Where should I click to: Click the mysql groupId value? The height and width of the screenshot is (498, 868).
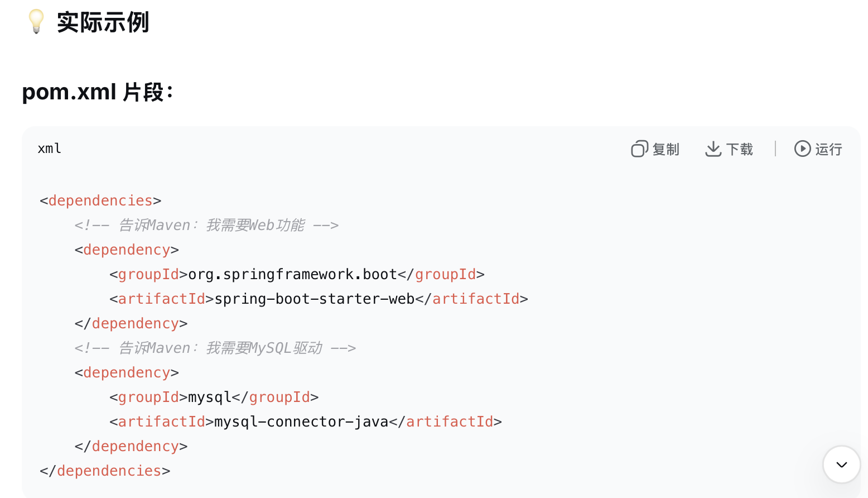pyautogui.click(x=209, y=397)
